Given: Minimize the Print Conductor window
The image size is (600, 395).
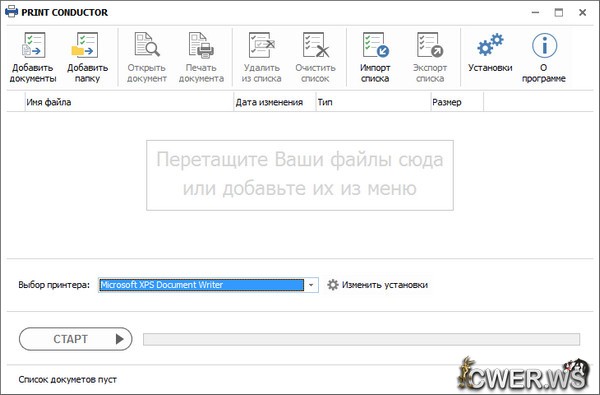Looking at the screenshot, I should pos(535,13).
